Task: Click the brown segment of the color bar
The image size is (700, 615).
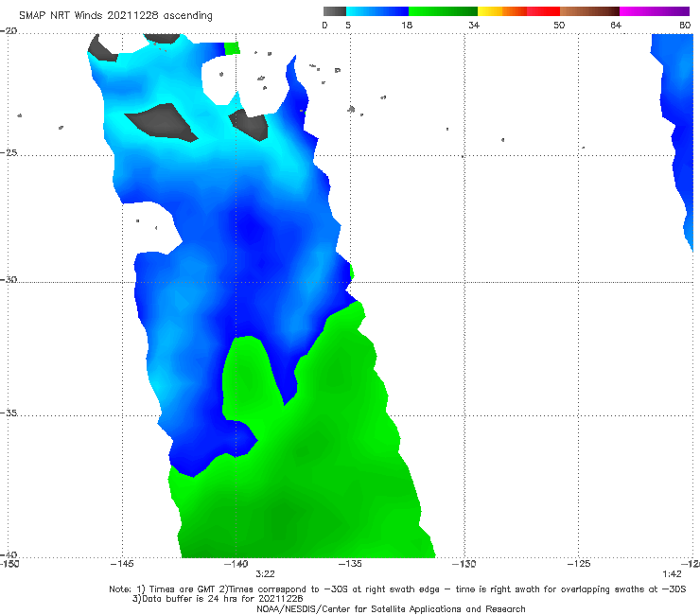Action: 589,11
